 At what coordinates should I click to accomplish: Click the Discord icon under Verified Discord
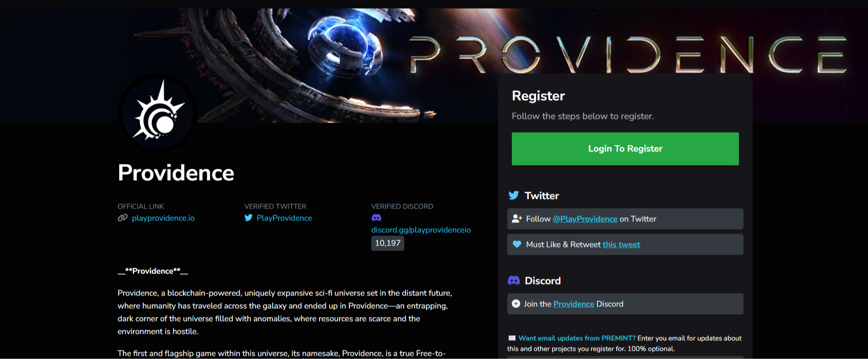pos(376,218)
